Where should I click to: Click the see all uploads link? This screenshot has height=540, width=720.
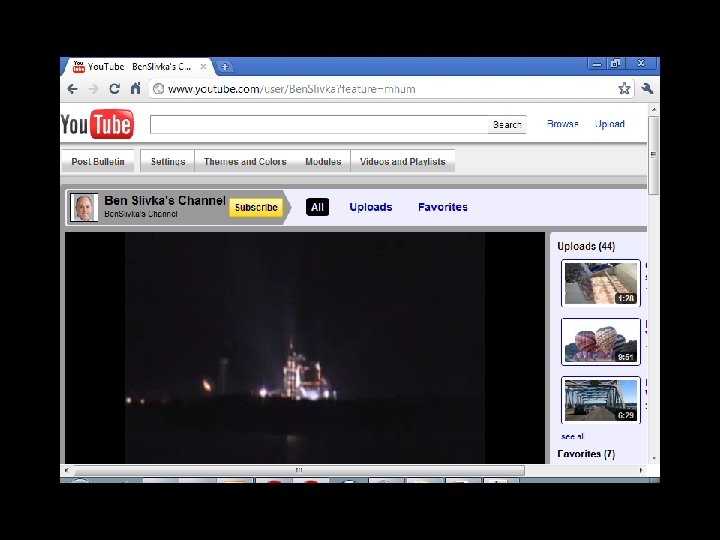tap(572, 436)
